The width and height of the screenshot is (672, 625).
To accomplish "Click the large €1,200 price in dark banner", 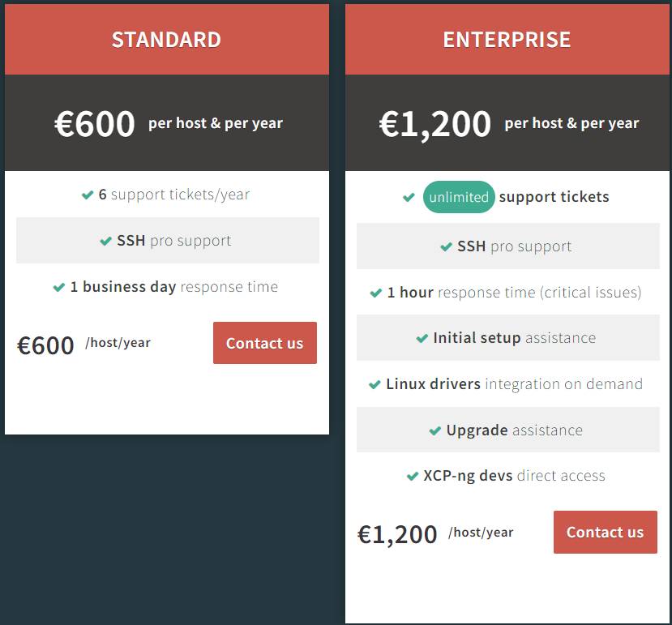I will pyautogui.click(x=435, y=125).
